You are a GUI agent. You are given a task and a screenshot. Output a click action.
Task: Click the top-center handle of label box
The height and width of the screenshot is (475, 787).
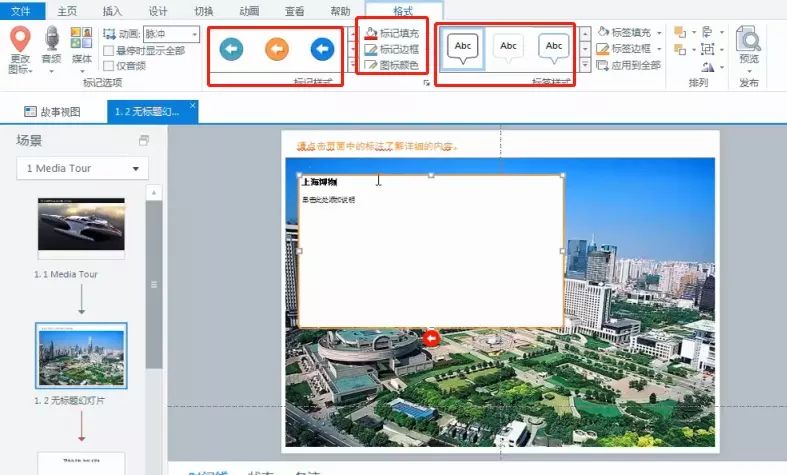(431, 175)
